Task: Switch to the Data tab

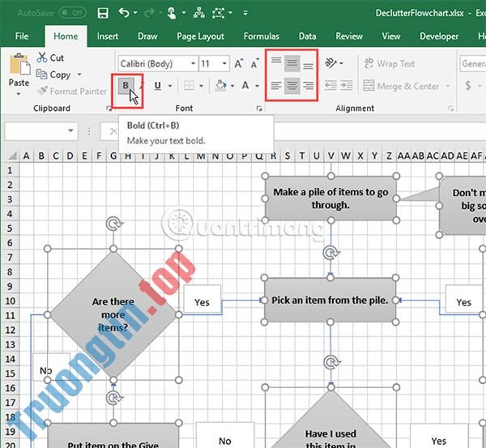Action: [x=307, y=36]
